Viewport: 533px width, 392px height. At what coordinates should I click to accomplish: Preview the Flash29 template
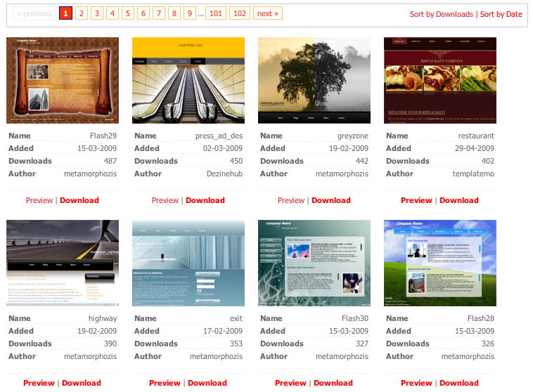click(x=39, y=200)
